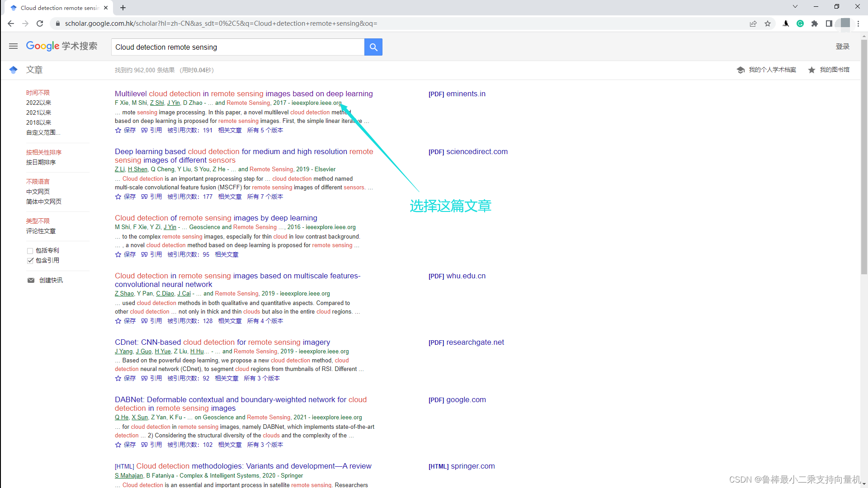This screenshot has height=488, width=868.
Task: Go forward to next page
Action: 25,23
